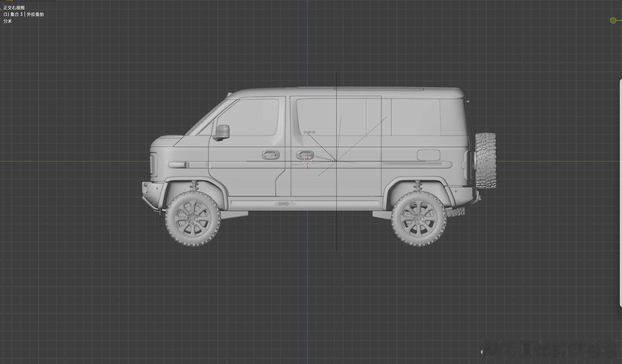This screenshot has width=622, height=364.
Task: Click the DMO logo on side step
Action: (284, 204)
